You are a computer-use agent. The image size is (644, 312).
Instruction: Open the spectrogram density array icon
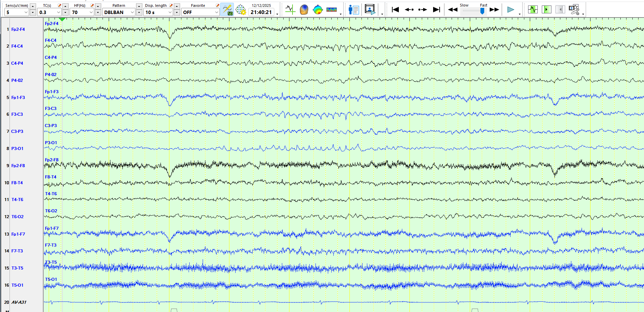(332, 10)
